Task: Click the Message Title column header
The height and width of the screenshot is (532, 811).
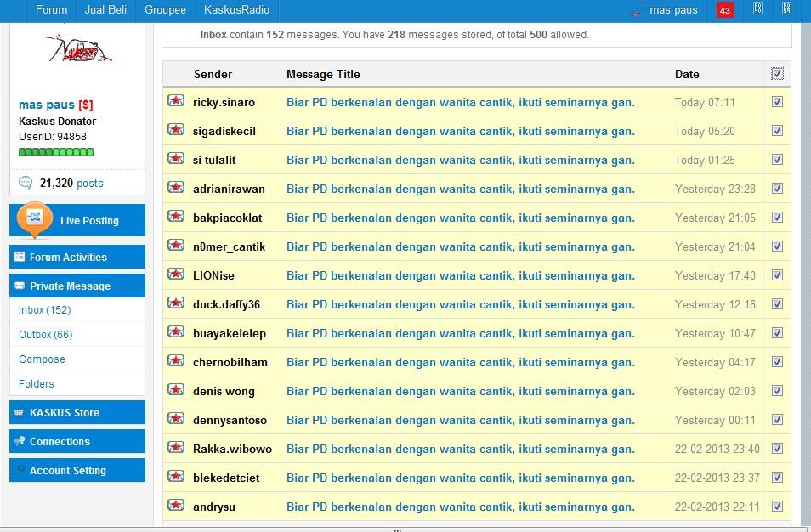Action: tap(323, 75)
